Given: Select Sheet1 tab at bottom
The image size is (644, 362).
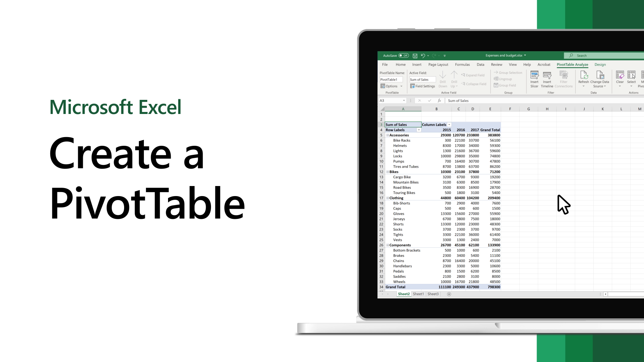Looking at the screenshot, I should coord(418,294).
